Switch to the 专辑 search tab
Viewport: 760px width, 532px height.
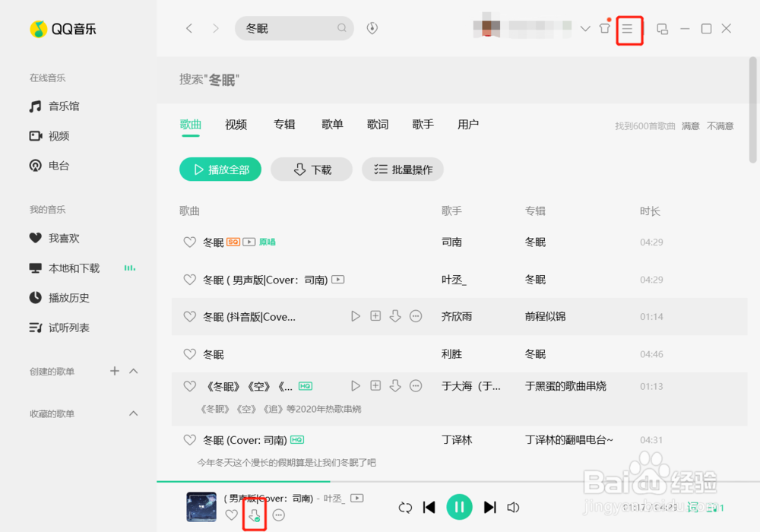pos(284,125)
